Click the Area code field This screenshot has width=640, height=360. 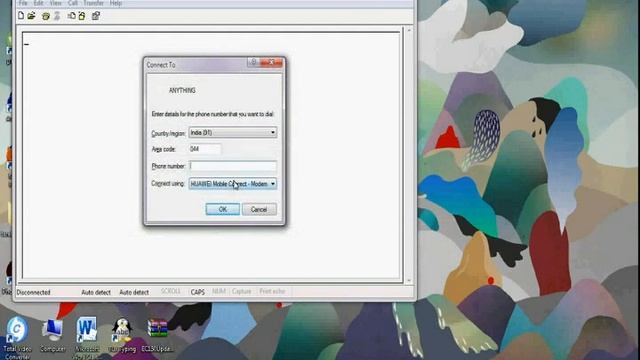click(x=205, y=149)
